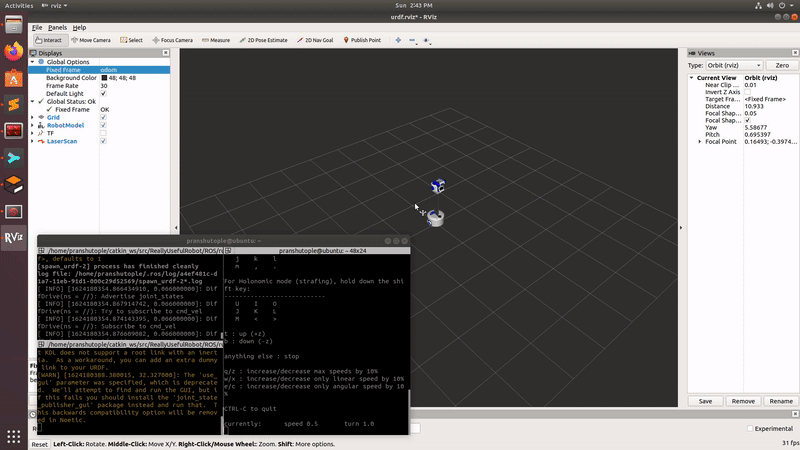Enable the TF display checkbox
Screen dimensions: 800x450
[x=104, y=133]
